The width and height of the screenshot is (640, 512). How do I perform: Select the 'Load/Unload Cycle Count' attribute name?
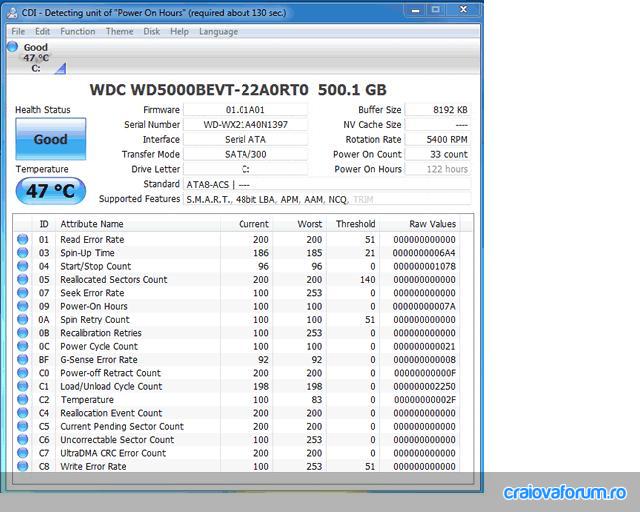coord(111,386)
